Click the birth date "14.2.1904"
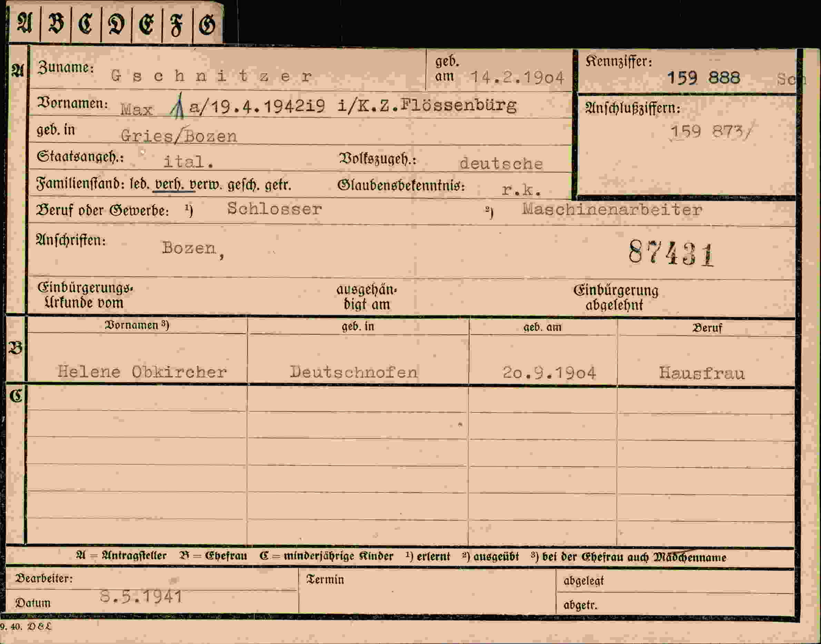The height and width of the screenshot is (644, 821). pyautogui.click(x=517, y=78)
